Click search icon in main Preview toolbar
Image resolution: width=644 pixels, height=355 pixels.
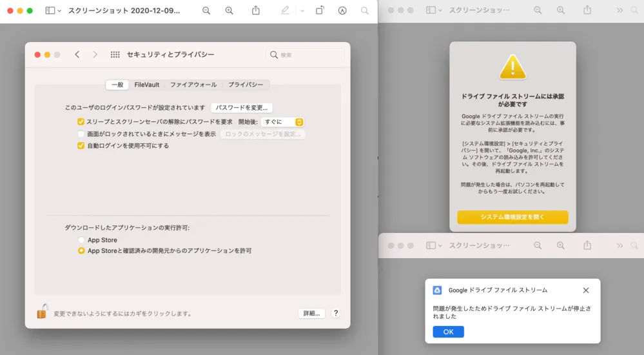click(x=365, y=11)
